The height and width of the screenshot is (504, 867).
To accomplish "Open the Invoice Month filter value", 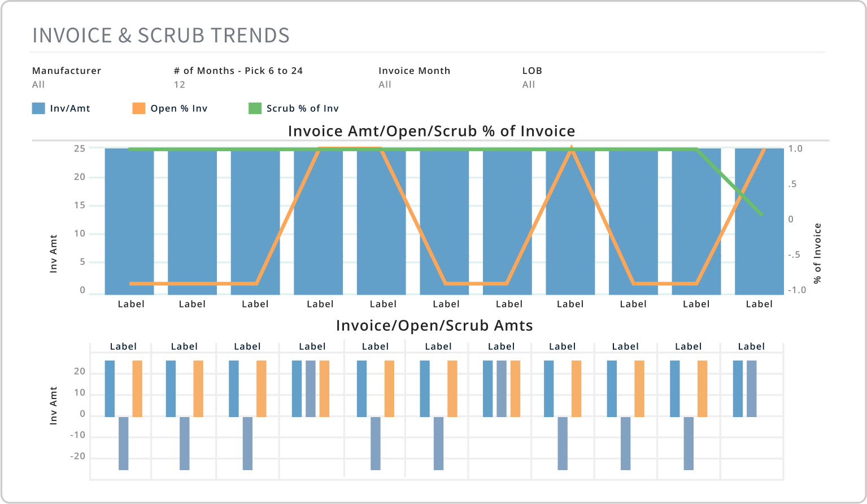I will (385, 85).
